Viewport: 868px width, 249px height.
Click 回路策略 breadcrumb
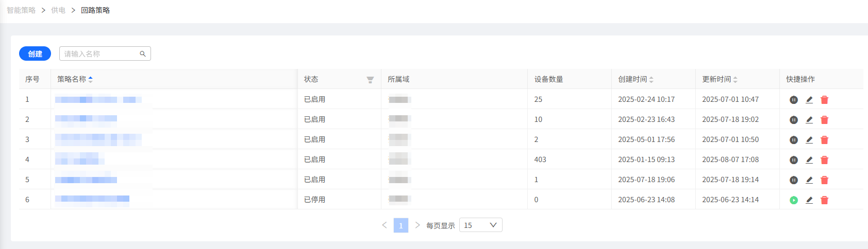point(95,10)
